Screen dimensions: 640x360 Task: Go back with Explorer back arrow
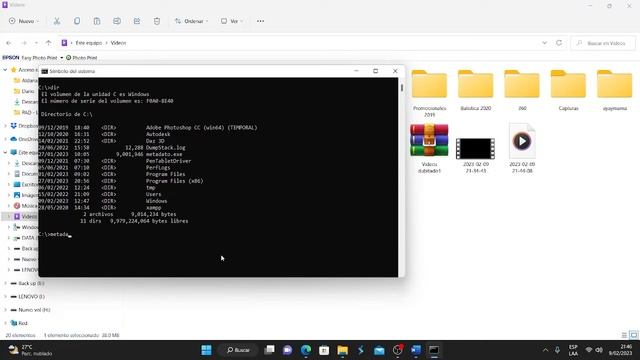pyautogui.click(x=9, y=43)
